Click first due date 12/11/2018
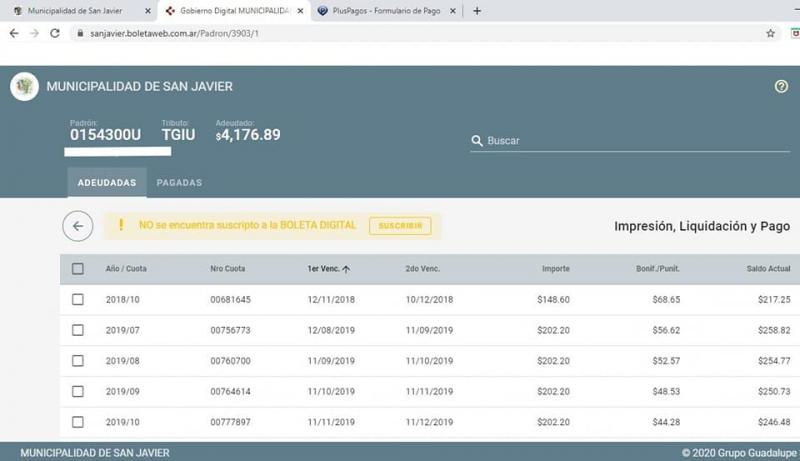 [331, 300]
